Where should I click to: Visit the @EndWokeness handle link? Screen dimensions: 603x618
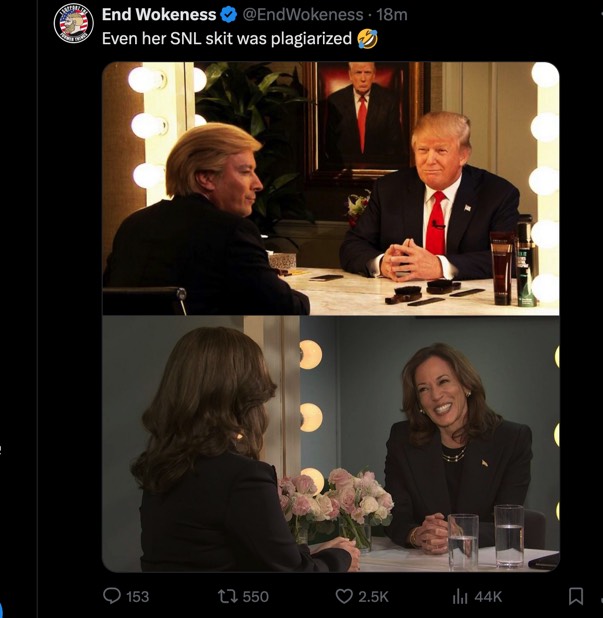(x=303, y=15)
